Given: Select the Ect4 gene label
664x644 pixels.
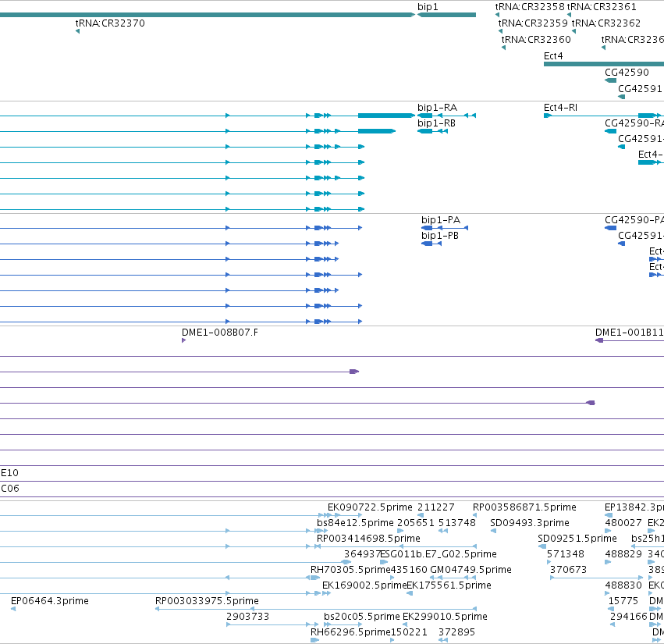Looking at the screenshot, I should 553,56.
